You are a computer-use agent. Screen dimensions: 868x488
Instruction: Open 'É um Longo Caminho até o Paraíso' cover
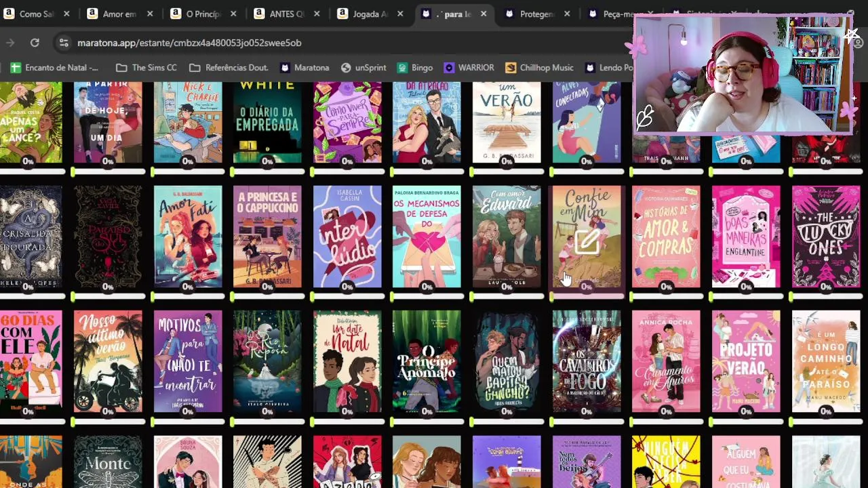click(826, 361)
